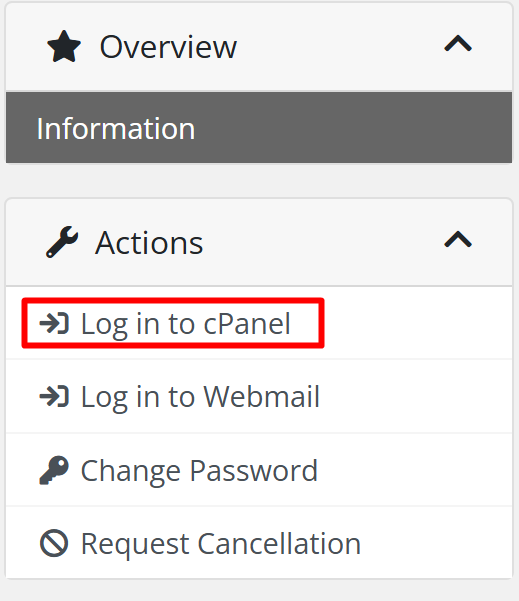Choose the Request Cancellation action

[x=221, y=544]
